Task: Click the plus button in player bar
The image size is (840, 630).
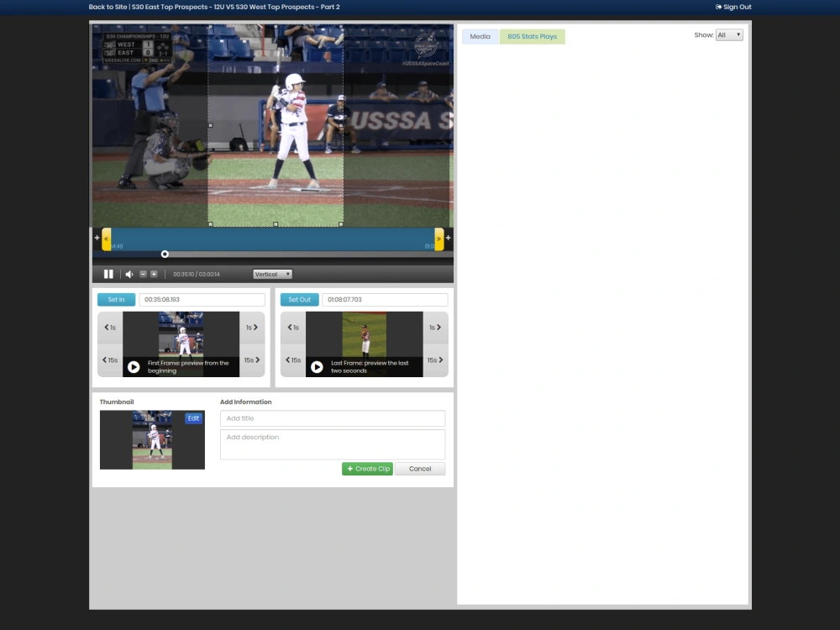Action: click(154, 274)
